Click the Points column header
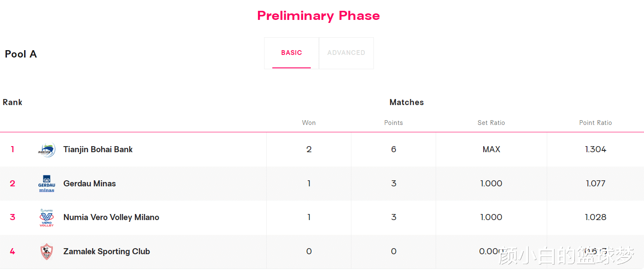The height and width of the screenshot is (278, 644). click(x=393, y=123)
